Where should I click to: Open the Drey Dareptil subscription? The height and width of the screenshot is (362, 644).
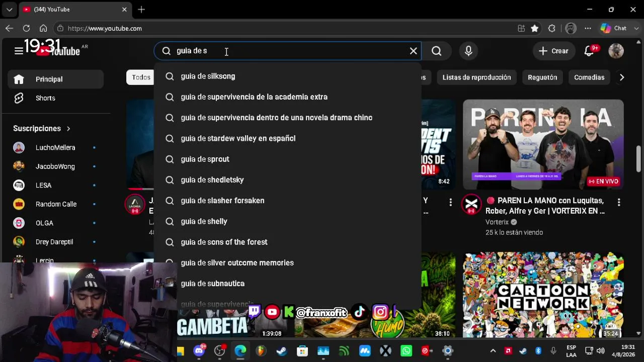coord(55,242)
